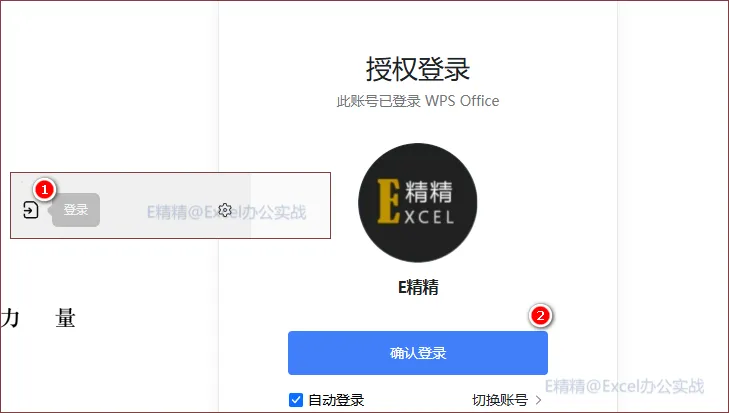Uncheck the 自动登录 checkbox
Image resolution: width=729 pixels, height=413 pixels.
pos(296,400)
